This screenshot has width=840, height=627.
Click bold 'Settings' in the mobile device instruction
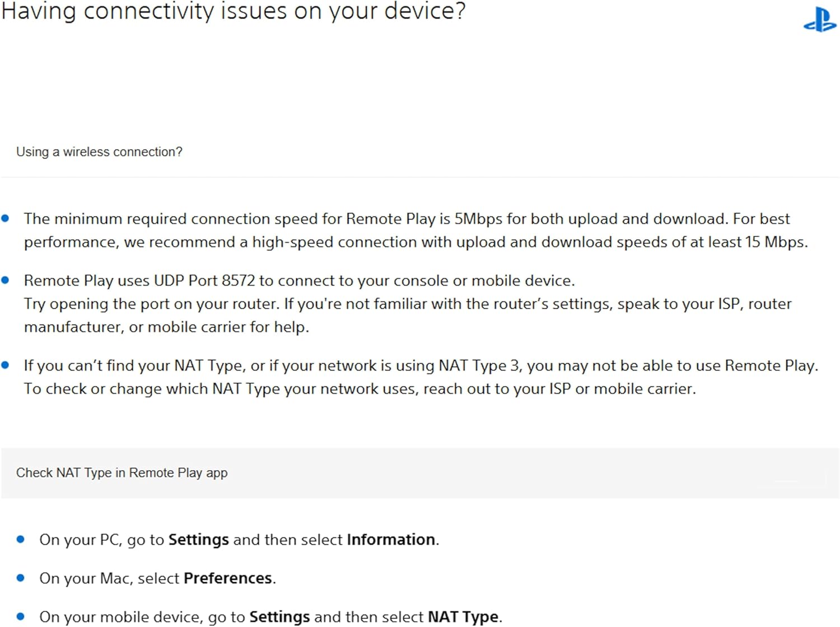tap(279, 617)
